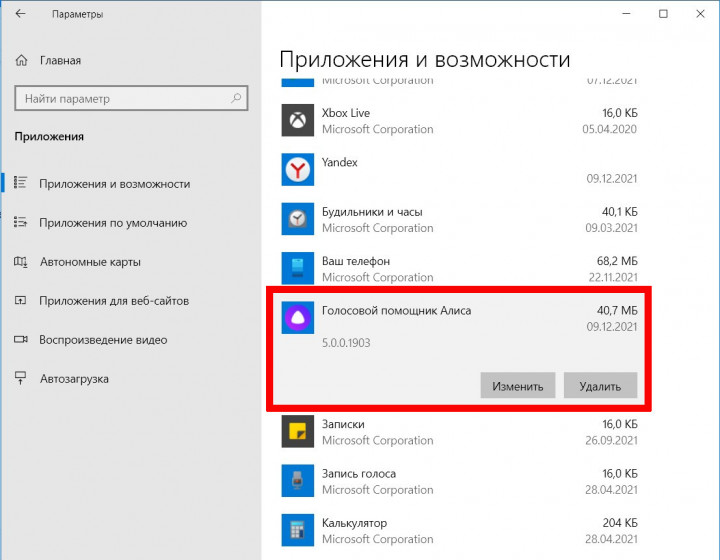The image size is (720, 560).
Task: Open Приложения по умолчанию section
Action: 113,223
